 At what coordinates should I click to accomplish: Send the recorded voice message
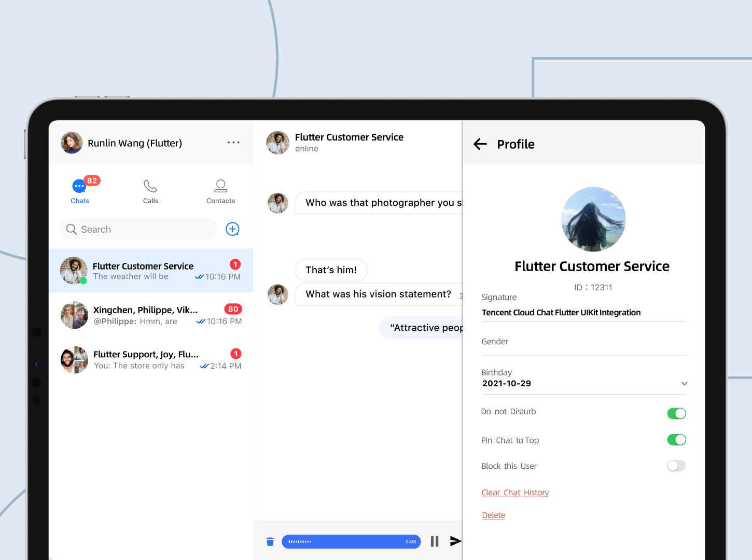click(455, 541)
